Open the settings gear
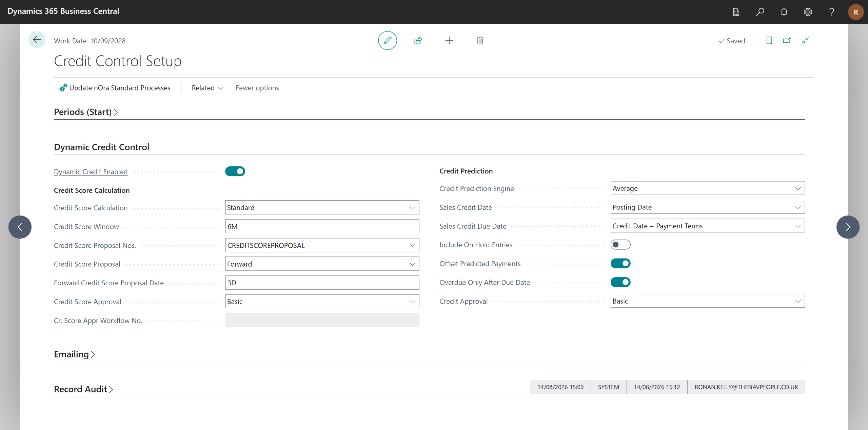Screen dimensions: 868x430 tap(808, 12)
